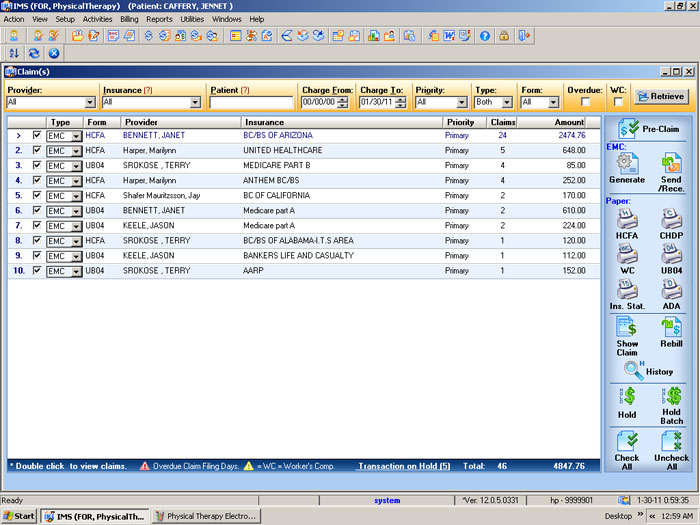This screenshot has width=700, height=525.
Task: Expand the Insurance filter dropdown
Action: [194, 102]
